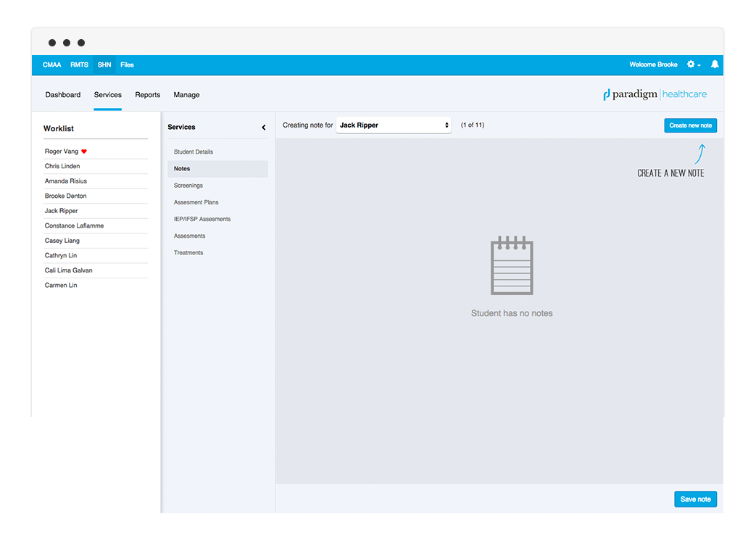The width and height of the screenshot is (756, 543).
Task: View notifications via the bell icon
Action: (715, 65)
